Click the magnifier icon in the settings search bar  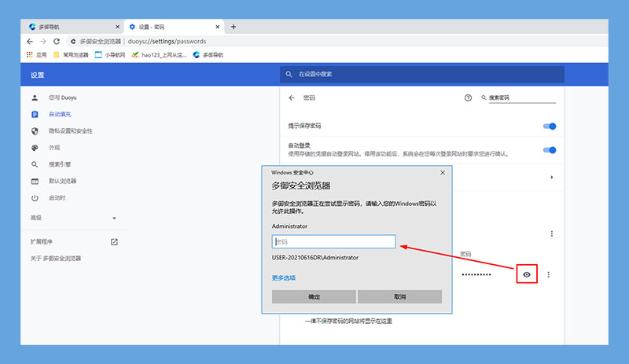pos(289,74)
